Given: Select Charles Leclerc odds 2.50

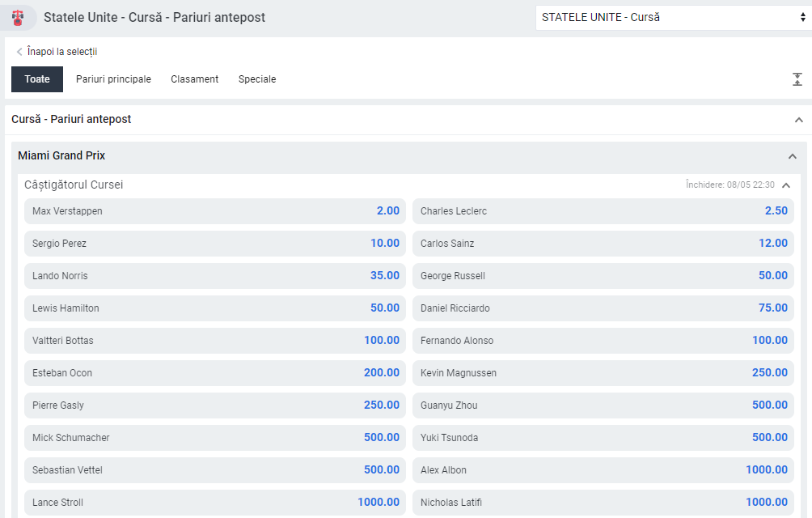Looking at the screenshot, I should [603, 211].
